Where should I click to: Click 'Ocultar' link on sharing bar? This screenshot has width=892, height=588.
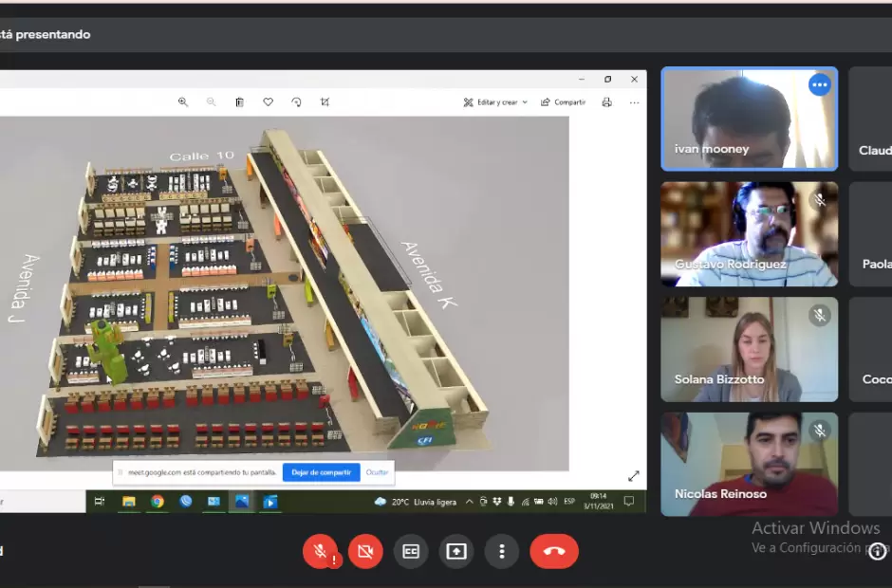[x=377, y=471]
